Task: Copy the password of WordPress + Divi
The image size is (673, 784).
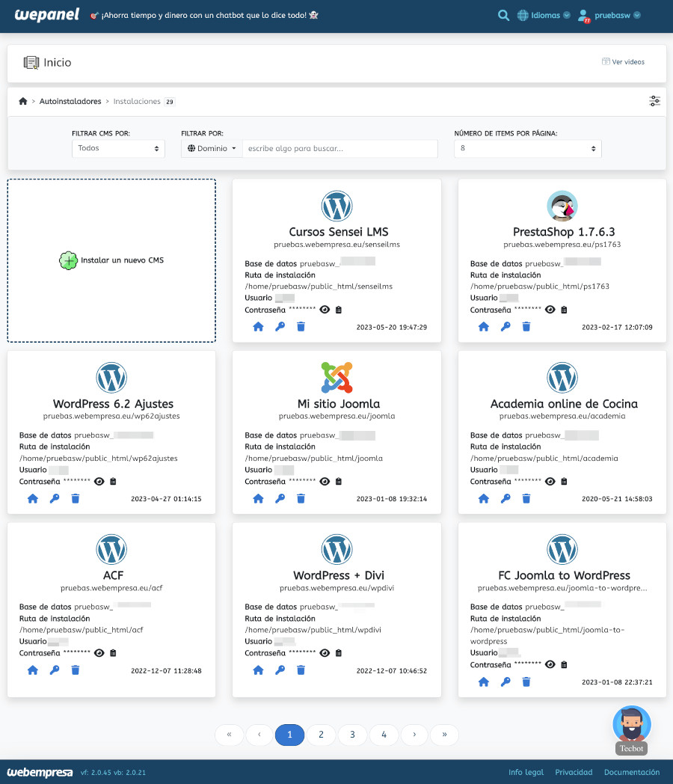Action: (x=339, y=653)
